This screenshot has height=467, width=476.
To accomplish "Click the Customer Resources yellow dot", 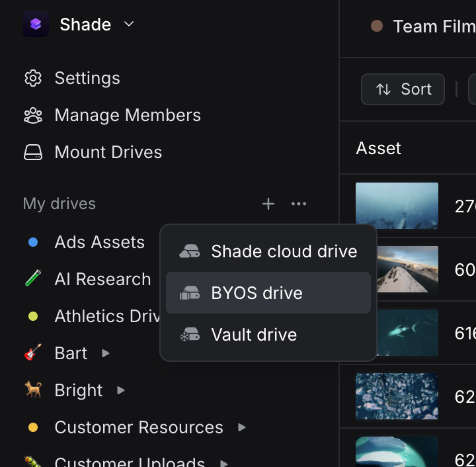I will click(x=33, y=427).
